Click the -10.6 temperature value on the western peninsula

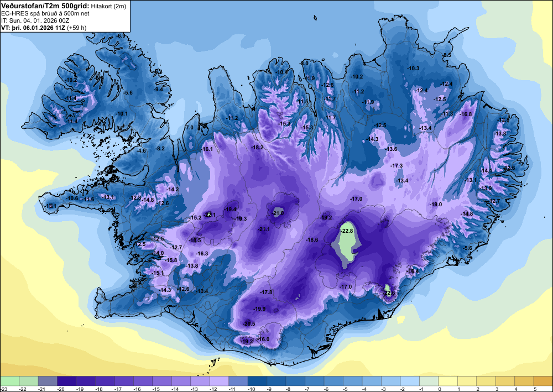[72, 198]
